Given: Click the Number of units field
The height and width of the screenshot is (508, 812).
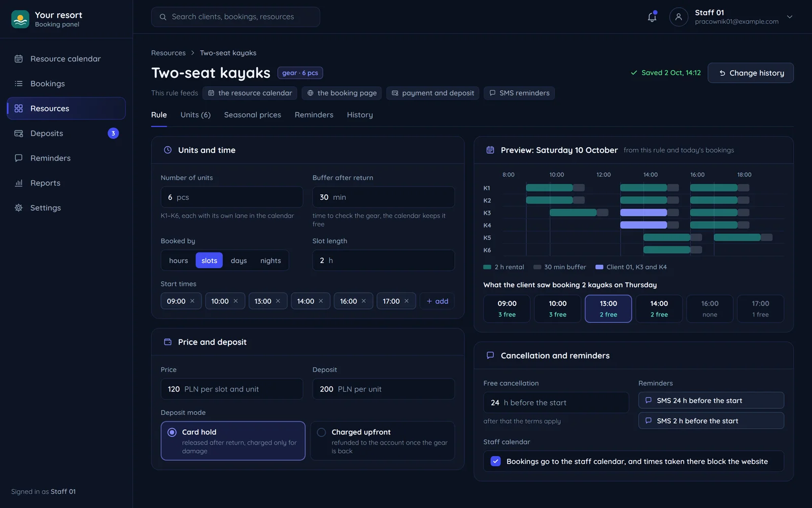Looking at the screenshot, I should [232, 197].
